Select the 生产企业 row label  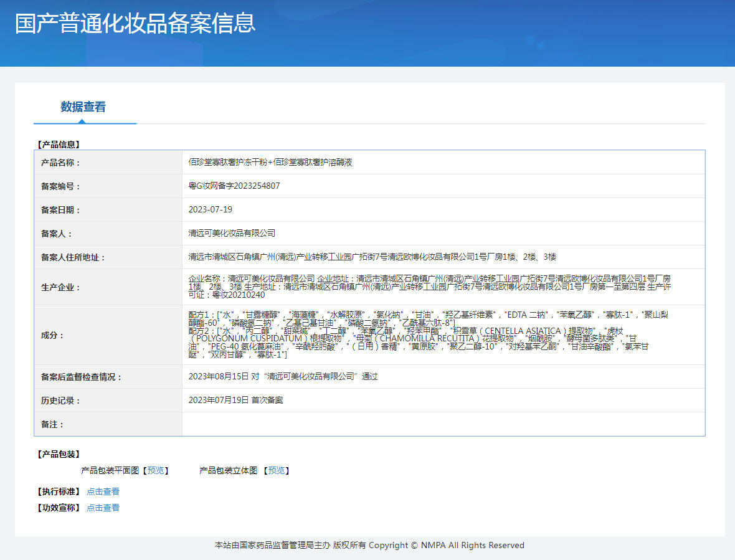(60, 287)
